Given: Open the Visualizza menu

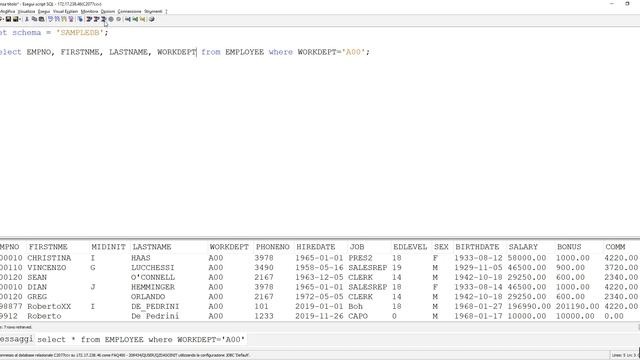Looking at the screenshot, I should click(x=27, y=11).
